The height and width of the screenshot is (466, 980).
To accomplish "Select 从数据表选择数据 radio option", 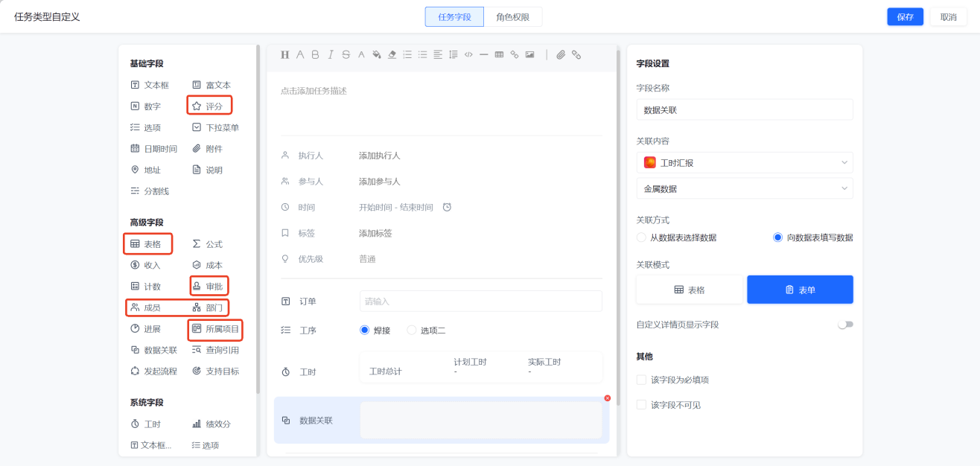I will pos(641,237).
